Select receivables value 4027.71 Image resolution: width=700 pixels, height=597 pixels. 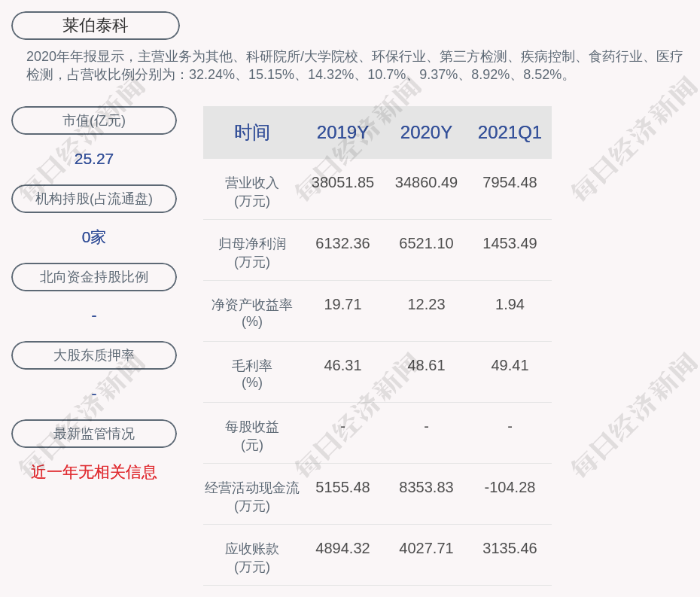(x=426, y=548)
